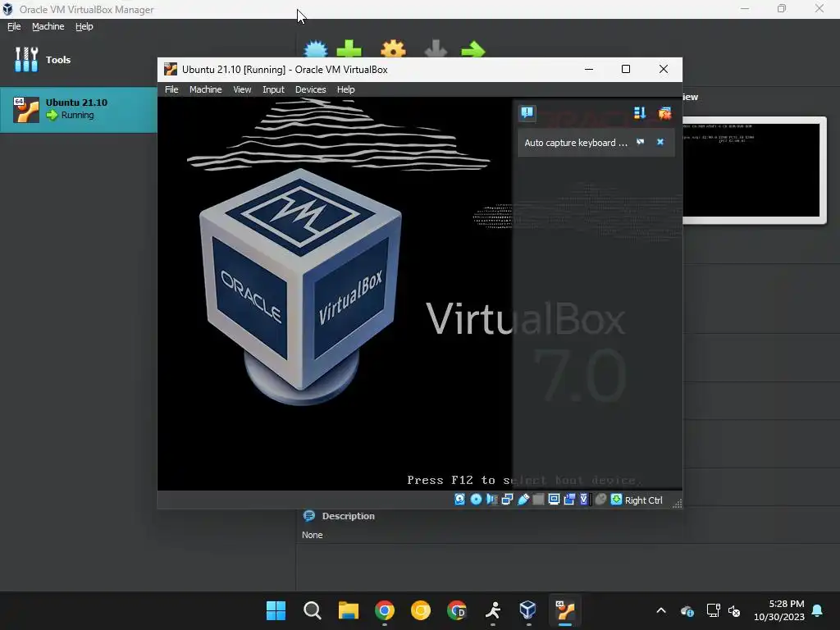Image resolution: width=840 pixels, height=630 pixels.
Task: Open the Windows Start menu
Action: pos(276,610)
